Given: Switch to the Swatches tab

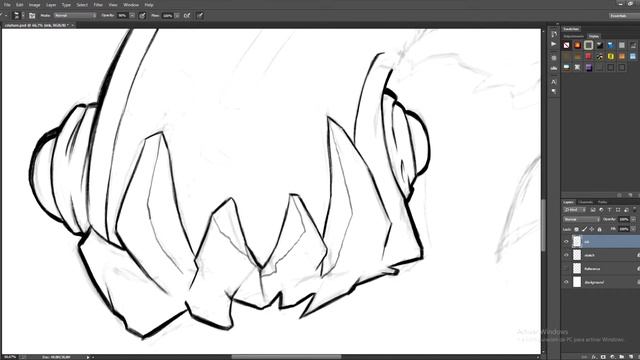Looking at the screenshot, I should click(571, 29).
